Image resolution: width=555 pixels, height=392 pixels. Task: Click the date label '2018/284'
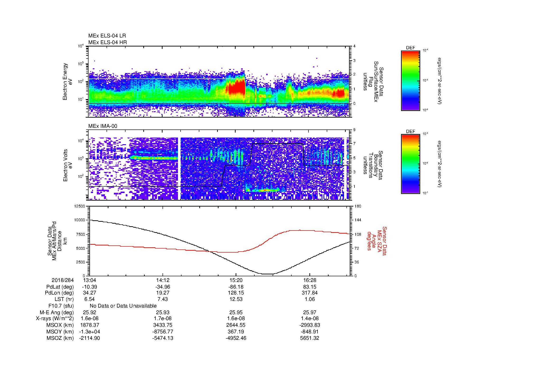(x=63, y=280)
